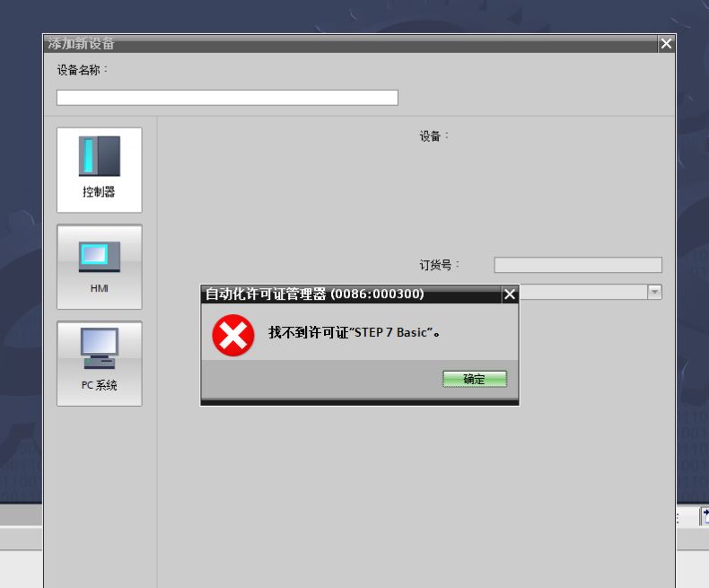Select the PC 系统 device type
Image resolution: width=709 pixels, height=588 pixels.
tap(99, 364)
